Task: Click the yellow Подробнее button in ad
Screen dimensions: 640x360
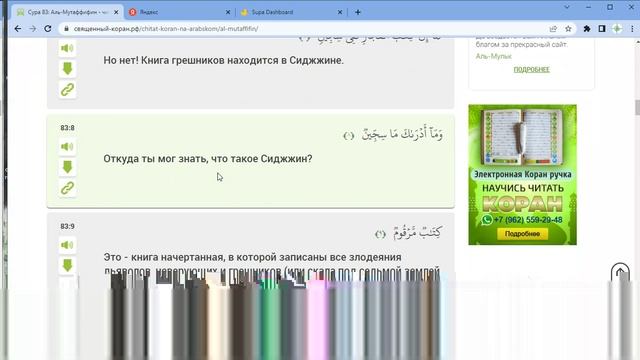Action: [x=522, y=234]
